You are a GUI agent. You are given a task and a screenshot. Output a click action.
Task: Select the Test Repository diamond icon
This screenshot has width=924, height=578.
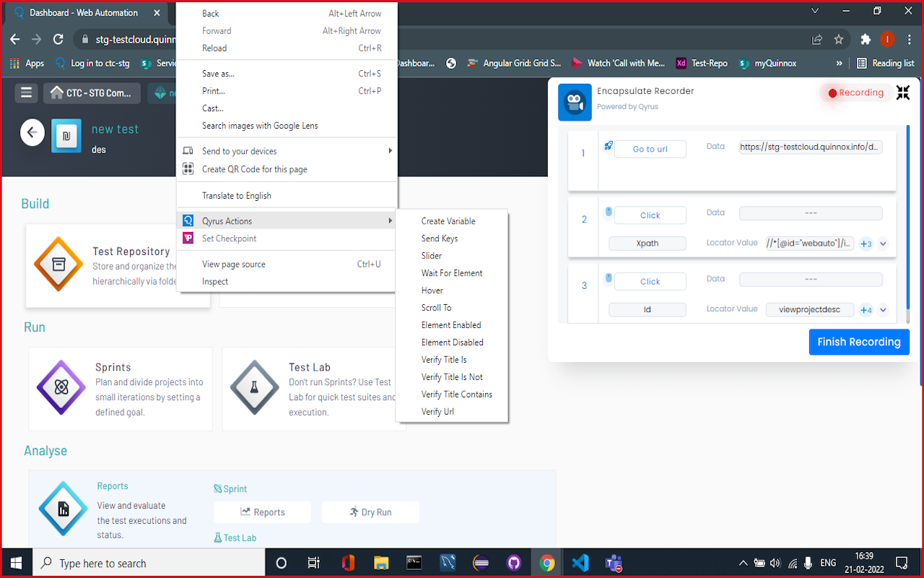point(58,265)
